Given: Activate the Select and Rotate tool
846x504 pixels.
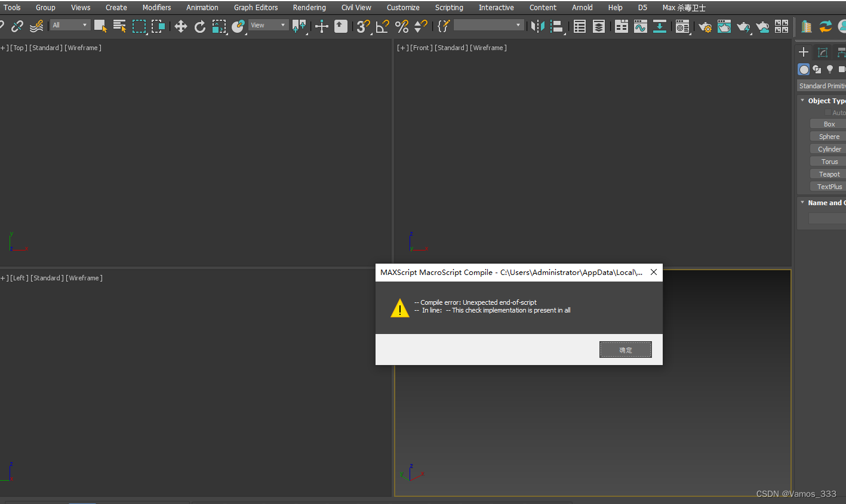Looking at the screenshot, I should (200, 26).
